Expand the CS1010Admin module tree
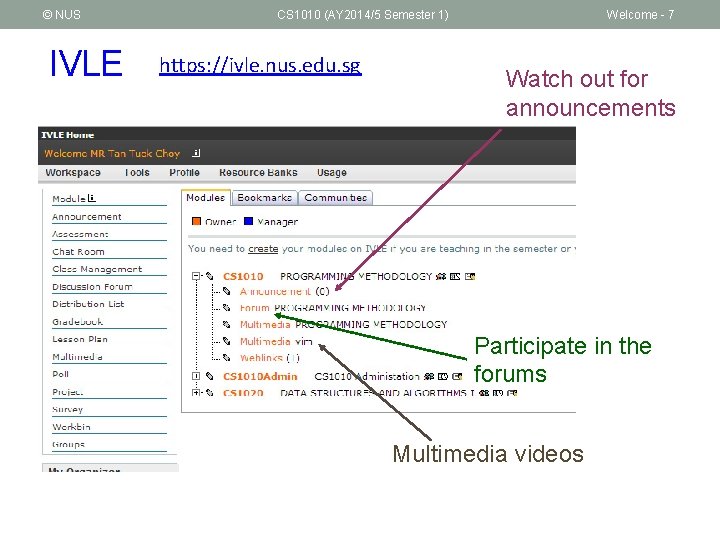The width and height of the screenshot is (720, 540). coord(196,376)
